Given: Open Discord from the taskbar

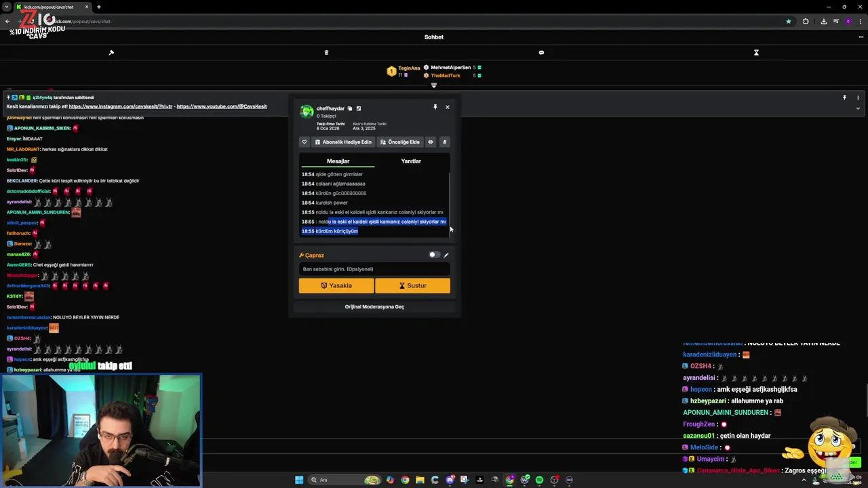Looking at the screenshot, I should tap(450, 480).
